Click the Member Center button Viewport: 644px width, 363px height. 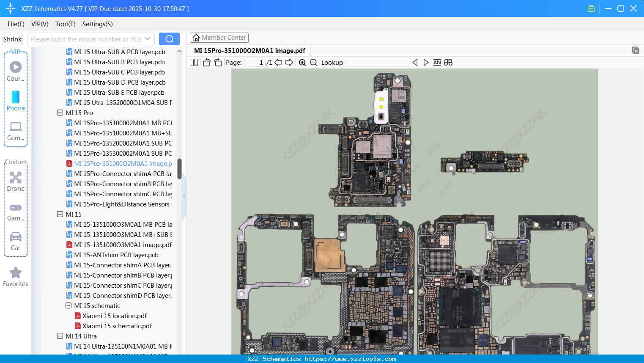pyautogui.click(x=219, y=37)
